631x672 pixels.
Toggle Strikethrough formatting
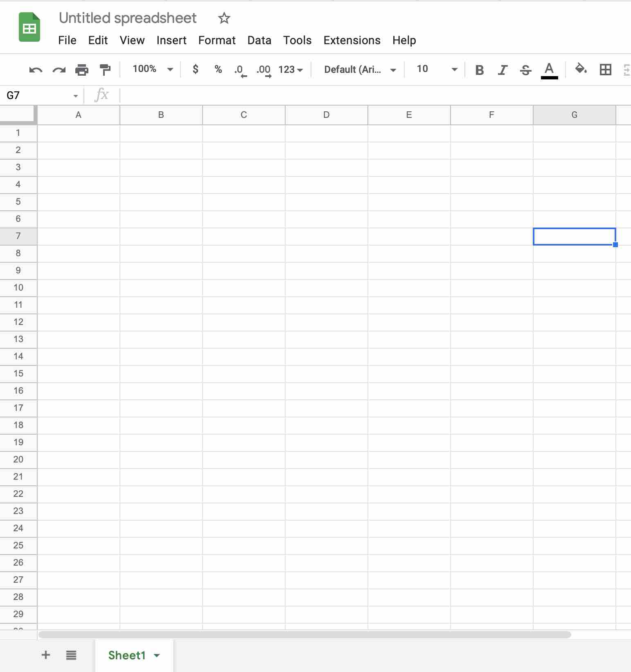pos(525,70)
